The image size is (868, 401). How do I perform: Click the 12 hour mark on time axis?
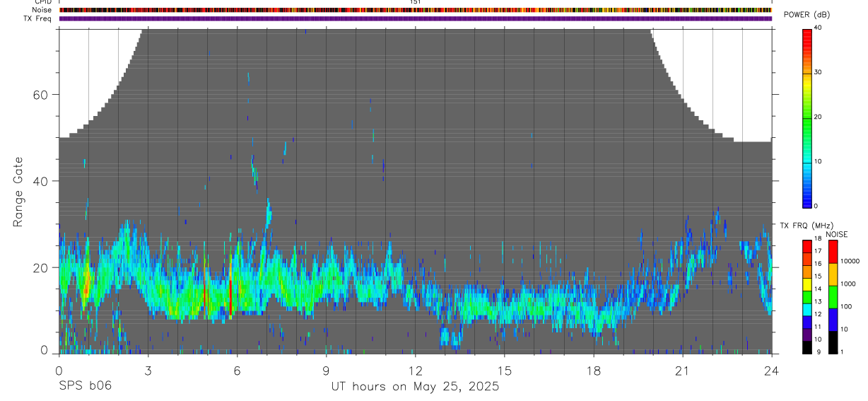[x=416, y=370]
